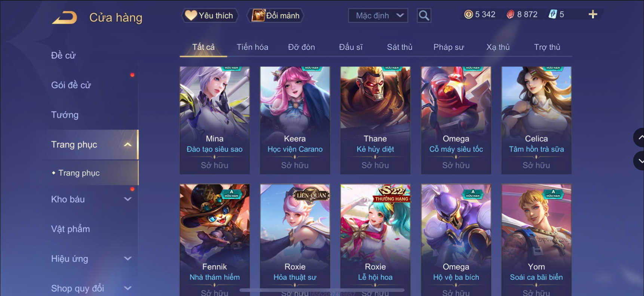Viewport: 644px width, 296px height.
Task: Click the back arrow beside Cửa hàng
Action: [64, 18]
